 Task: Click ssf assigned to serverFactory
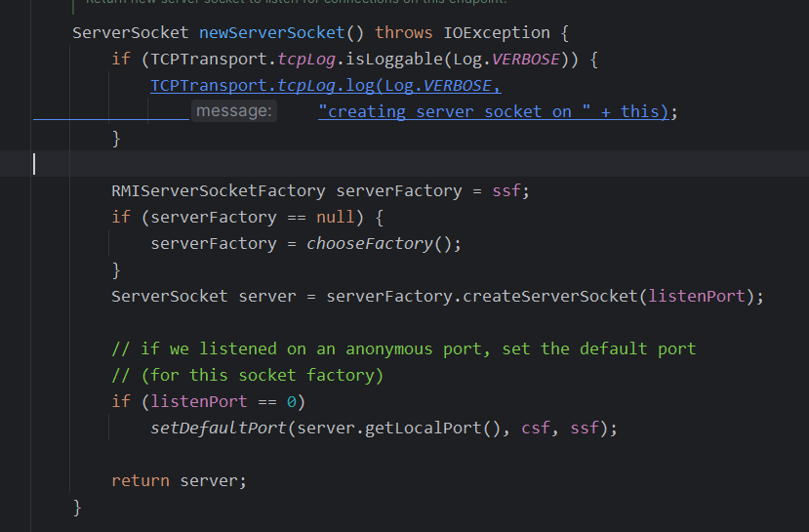click(x=506, y=191)
